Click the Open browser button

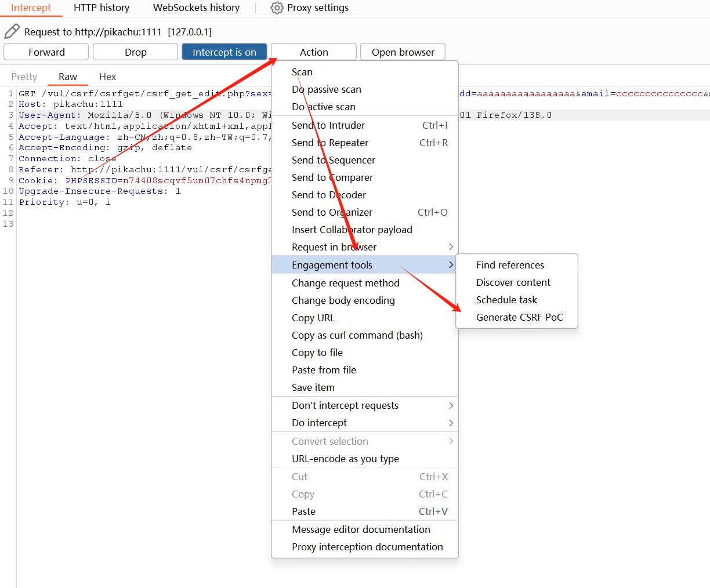tap(403, 52)
